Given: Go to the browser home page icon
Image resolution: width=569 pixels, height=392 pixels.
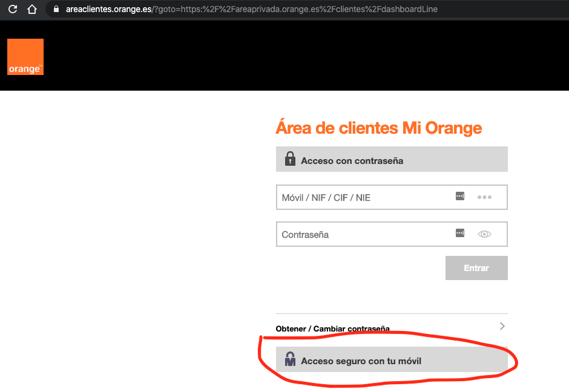Looking at the screenshot, I should click(32, 9).
